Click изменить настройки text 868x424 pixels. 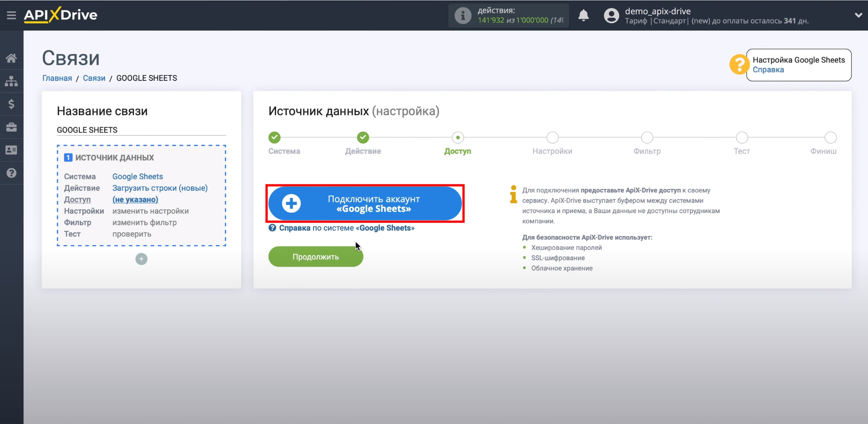coord(150,211)
